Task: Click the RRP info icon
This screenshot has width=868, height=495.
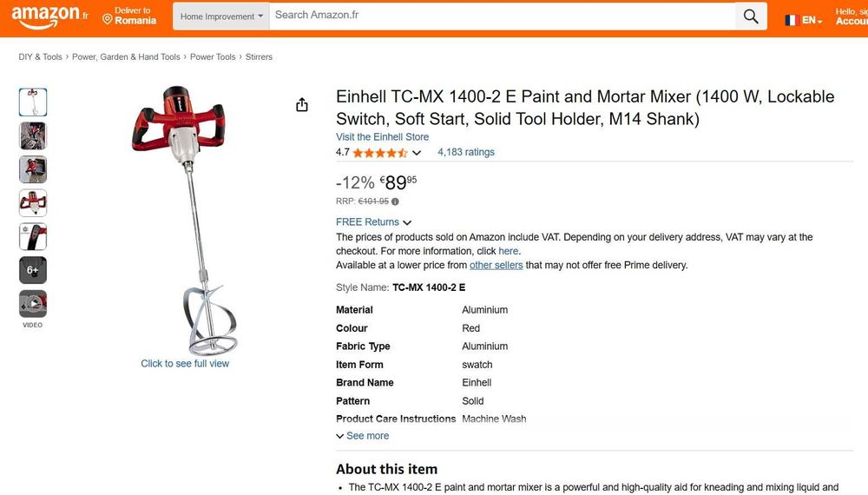Action: (395, 201)
